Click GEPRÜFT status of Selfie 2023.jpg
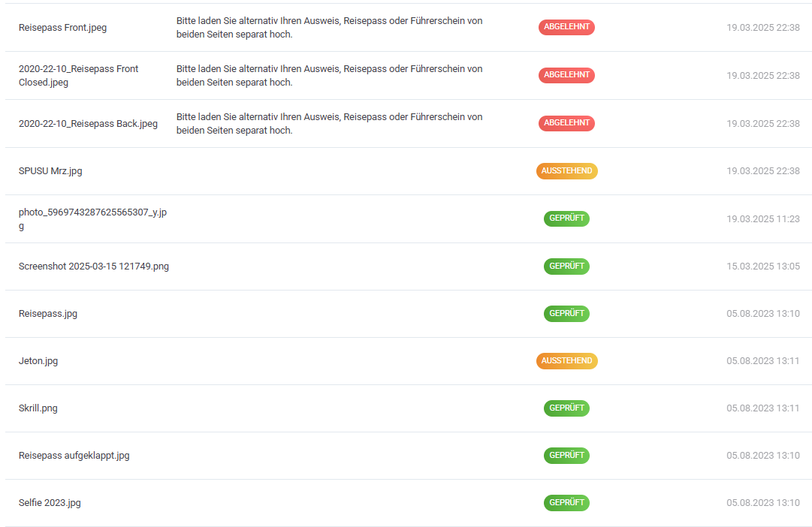Image resolution: width=812 pixels, height=527 pixels. tap(566, 503)
